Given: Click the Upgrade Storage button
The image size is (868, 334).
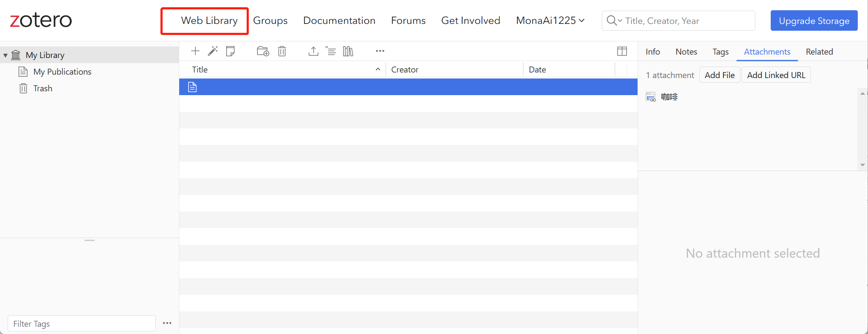Looking at the screenshot, I should tap(814, 20).
